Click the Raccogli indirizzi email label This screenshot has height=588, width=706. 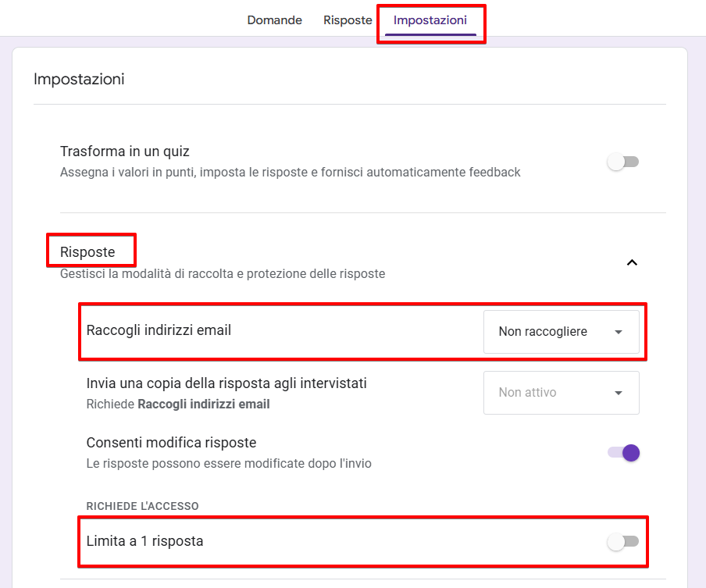159,330
